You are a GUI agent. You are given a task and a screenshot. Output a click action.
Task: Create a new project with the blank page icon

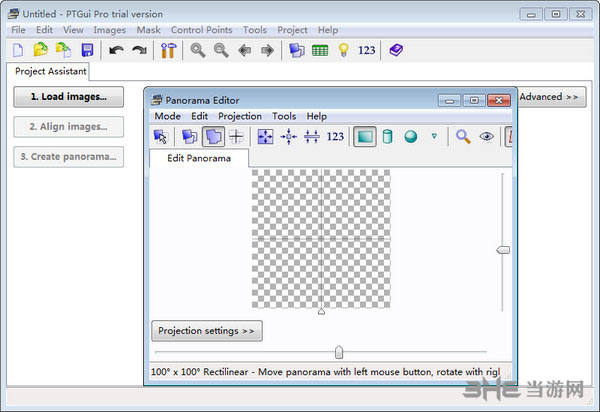[19, 50]
